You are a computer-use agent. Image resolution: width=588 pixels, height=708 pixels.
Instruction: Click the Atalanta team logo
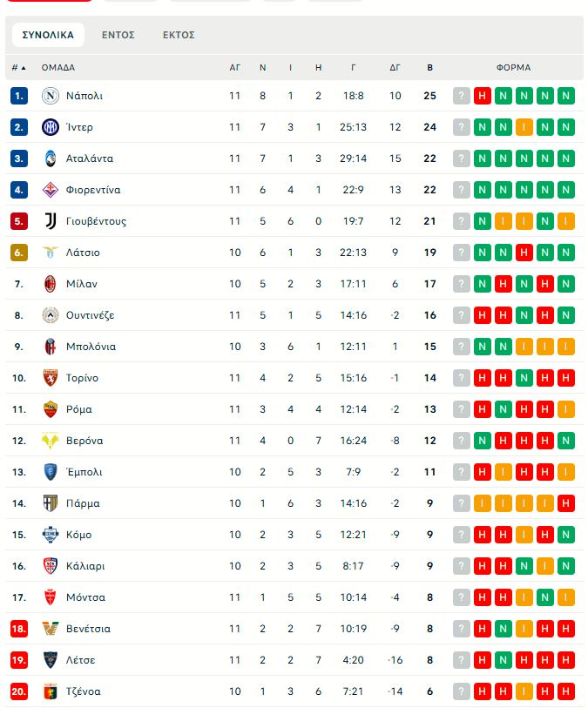click(x=50, y=158)
